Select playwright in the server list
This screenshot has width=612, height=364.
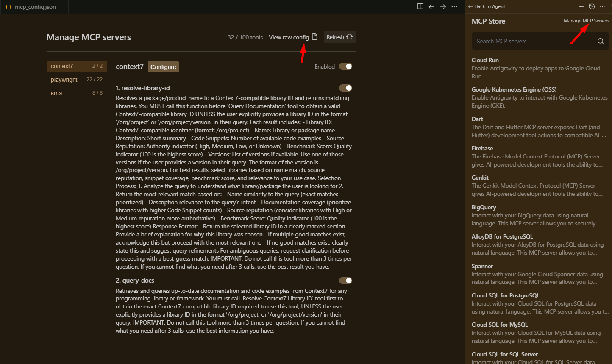[64, 80]
